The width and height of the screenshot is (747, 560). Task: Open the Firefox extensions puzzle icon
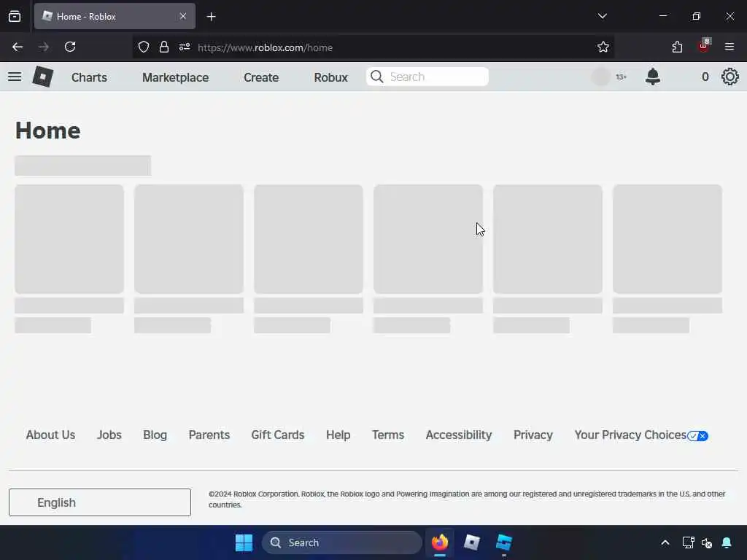pyautogui.click(x=677, y=47)
